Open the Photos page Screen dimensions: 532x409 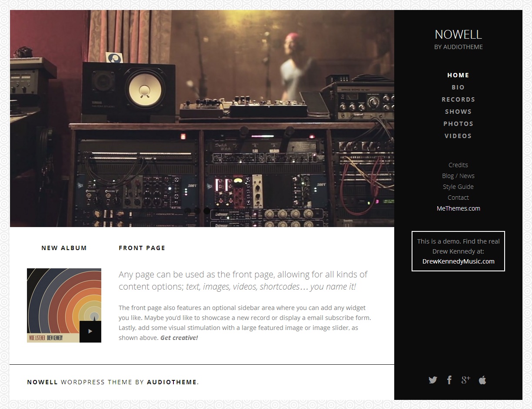[x=458, y=124]
